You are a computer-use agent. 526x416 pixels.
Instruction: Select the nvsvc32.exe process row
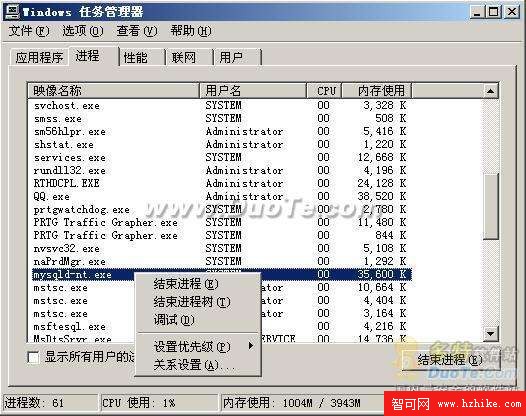point(220,248)
